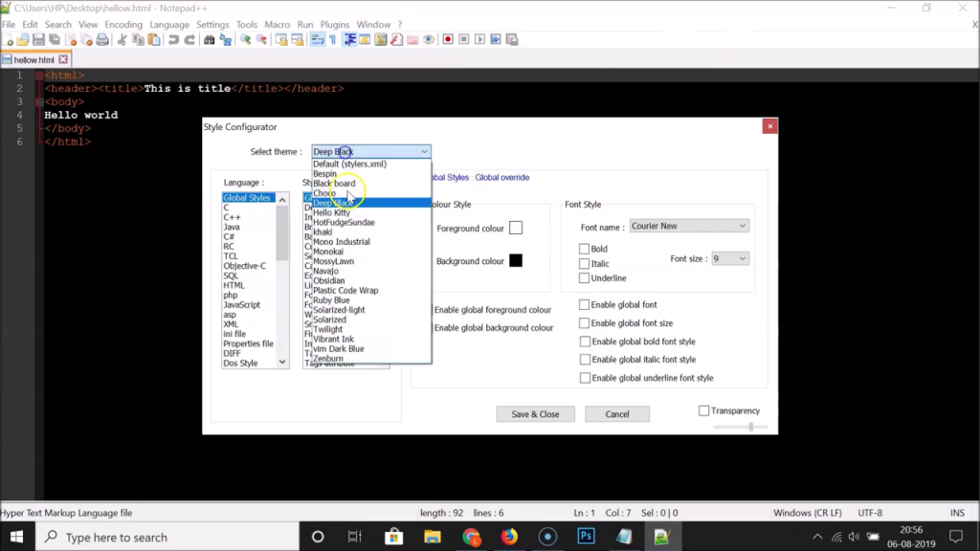Open the Settings menu
This screenshot has width=980, height=551.
click(212, 24)
